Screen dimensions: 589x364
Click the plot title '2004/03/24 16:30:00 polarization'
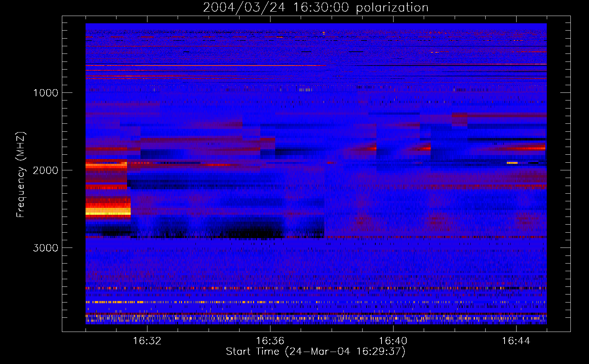[x=316, y=8]
